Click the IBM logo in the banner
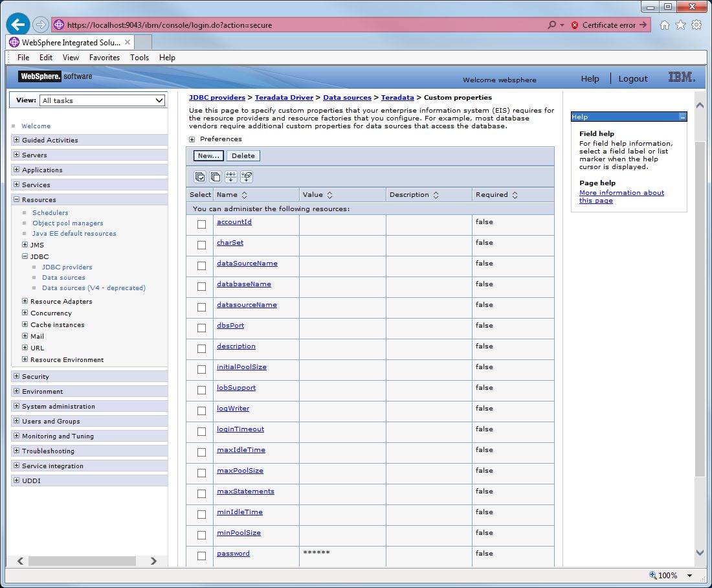 [681, 77]
